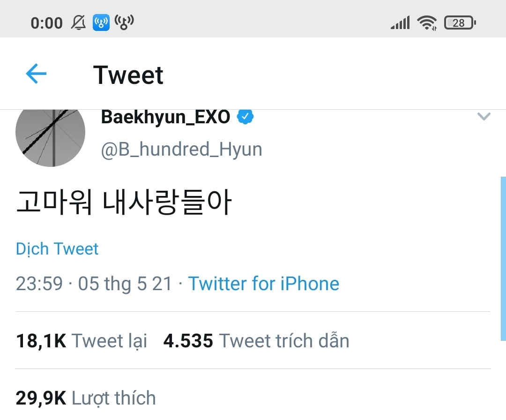
Task: View the 29,9K Lượt thích list
Action: [86, 398]
